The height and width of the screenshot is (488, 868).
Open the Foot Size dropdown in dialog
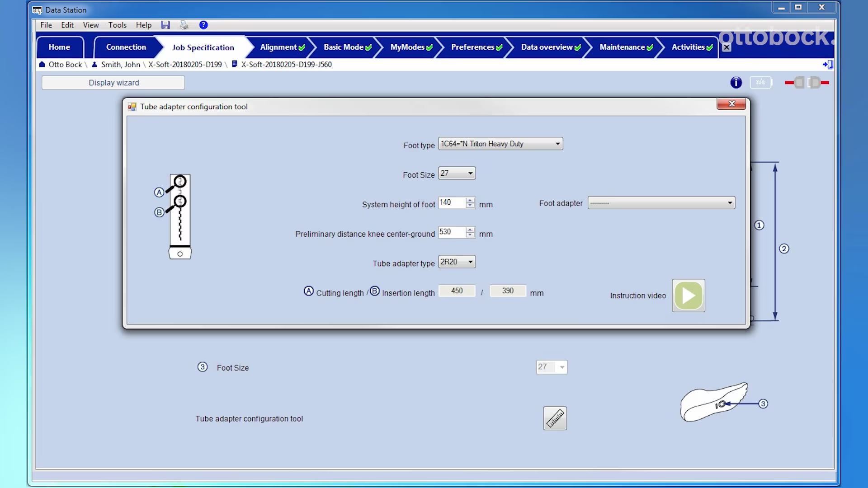click(470, 174)
